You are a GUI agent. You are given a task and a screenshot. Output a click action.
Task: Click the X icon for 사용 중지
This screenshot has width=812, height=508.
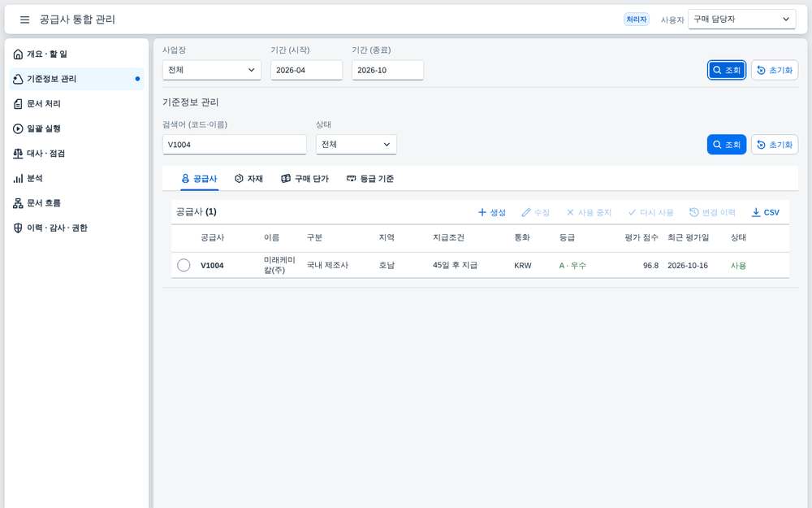pyautogui.click(x=570, y=212)
